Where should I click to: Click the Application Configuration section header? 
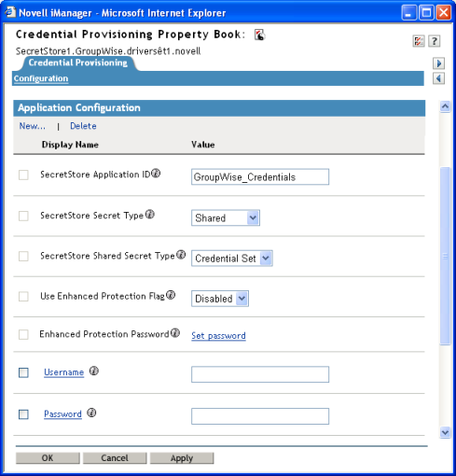(x=219, y=108)
